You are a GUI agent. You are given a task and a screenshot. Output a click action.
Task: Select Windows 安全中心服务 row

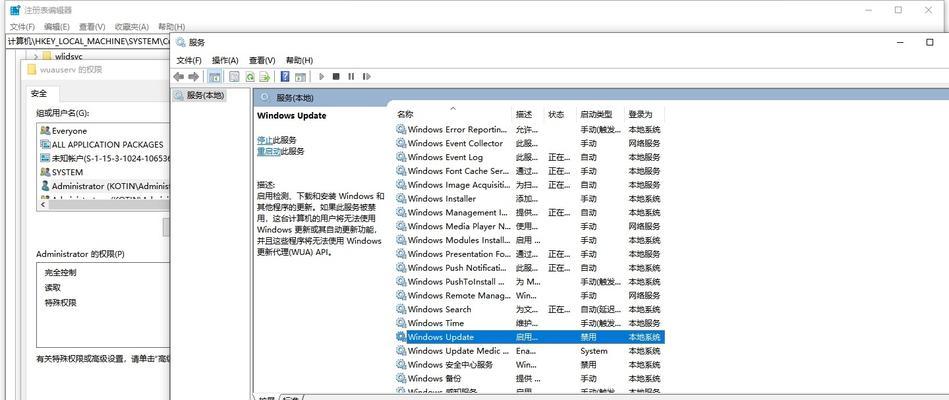(529, 365)
